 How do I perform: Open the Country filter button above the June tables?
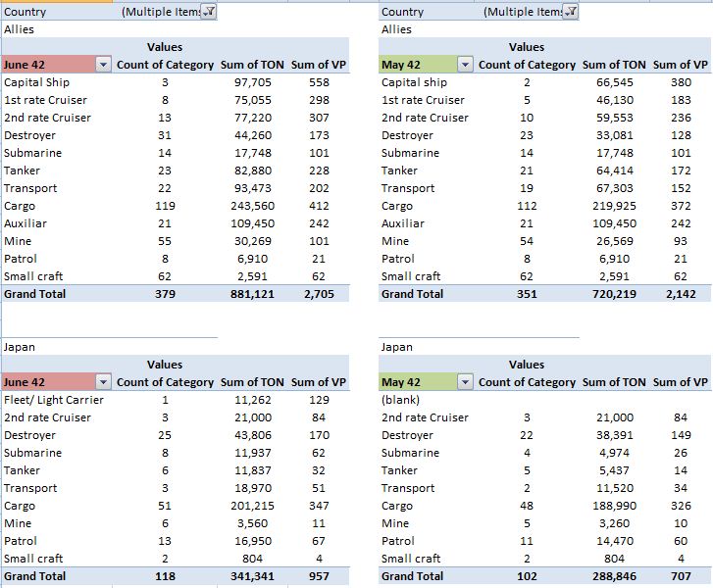[x=208, y=12]
